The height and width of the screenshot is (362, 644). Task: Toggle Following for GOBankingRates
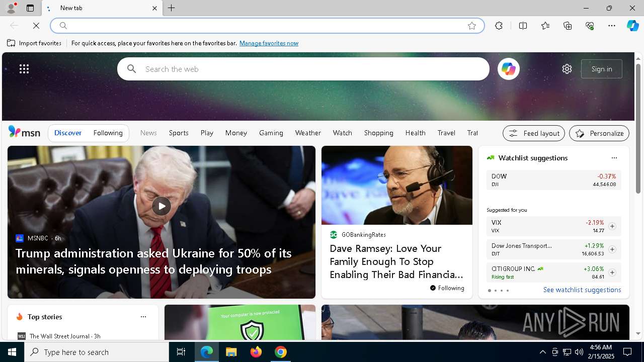(447, 288)
